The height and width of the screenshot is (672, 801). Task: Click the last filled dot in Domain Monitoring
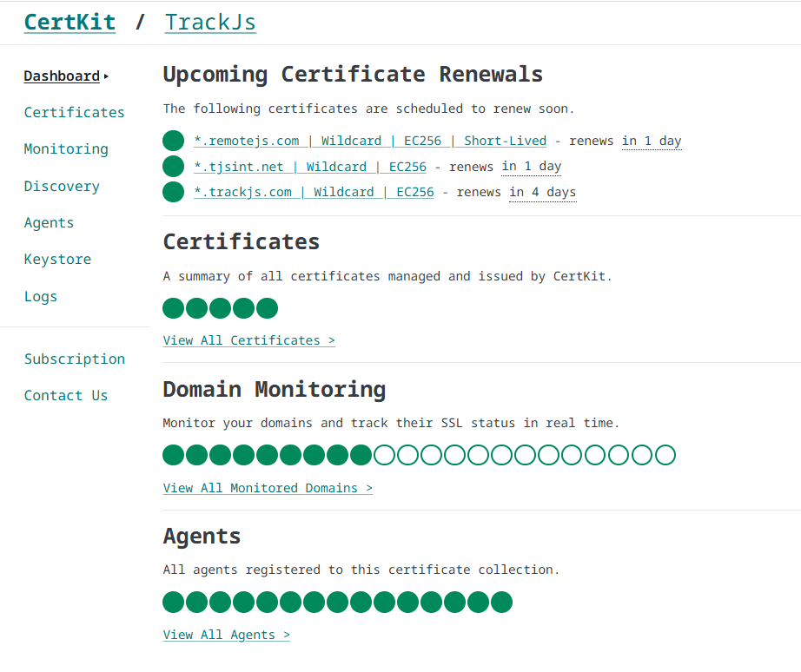pyautogui.click(x=361, y=455)
